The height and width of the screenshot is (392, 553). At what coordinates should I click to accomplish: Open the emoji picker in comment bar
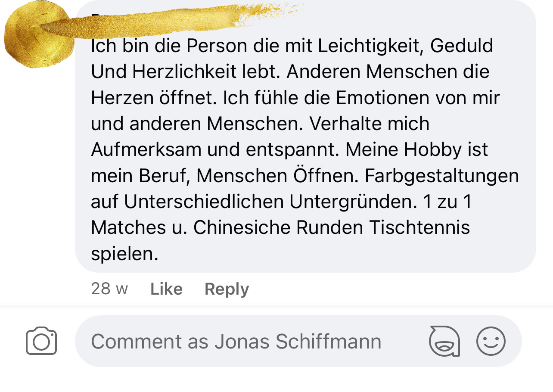[x=491, y=341]
